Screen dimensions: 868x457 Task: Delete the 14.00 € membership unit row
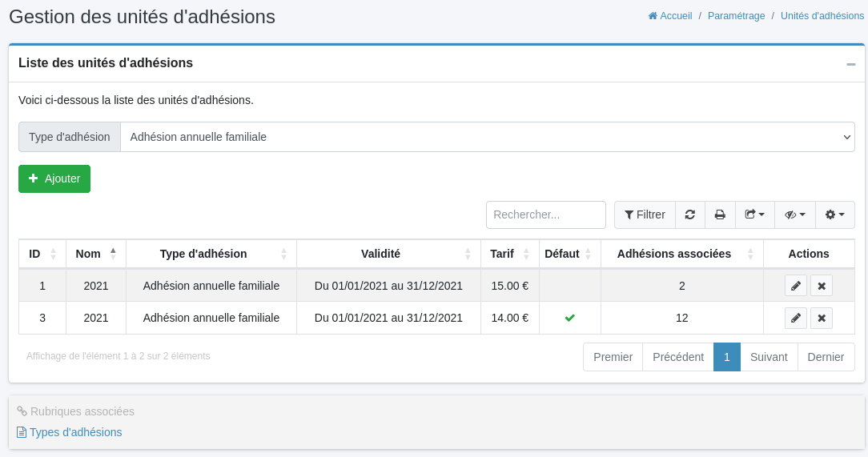point(822,319)
